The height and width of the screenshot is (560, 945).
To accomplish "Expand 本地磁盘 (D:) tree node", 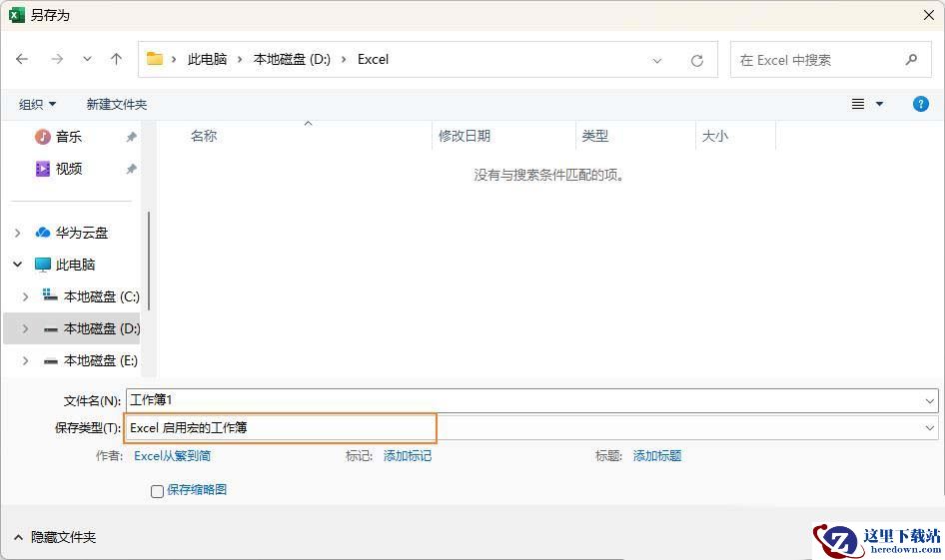I will tap(25, 328).
